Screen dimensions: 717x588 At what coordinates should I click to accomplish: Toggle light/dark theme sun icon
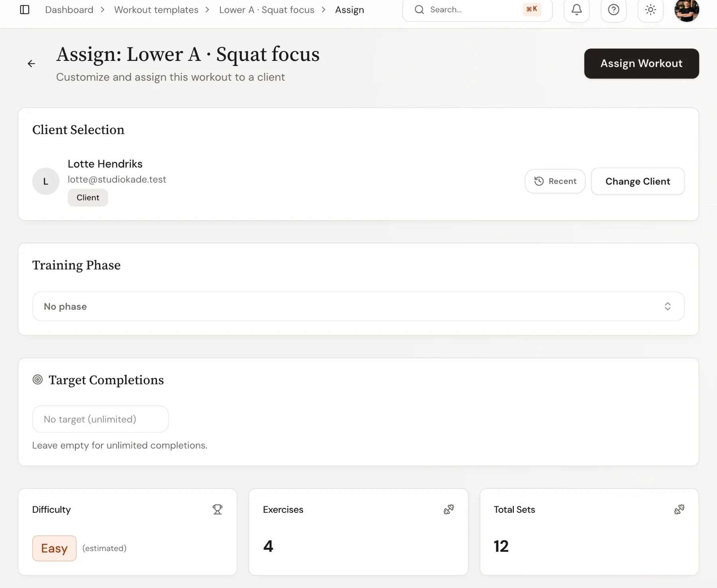click(x=650, y=10)
